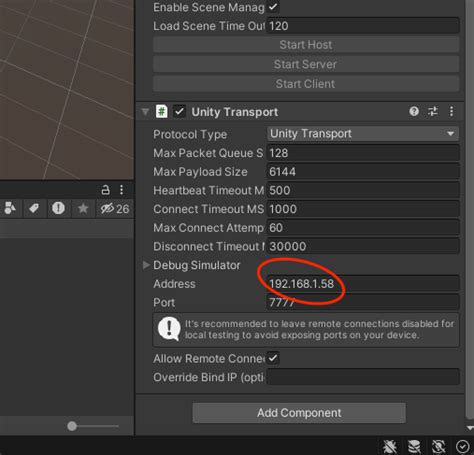Click the Connect Timeout MS field 1000
This screenshot has width=474, height=455.
pos(363,209)
